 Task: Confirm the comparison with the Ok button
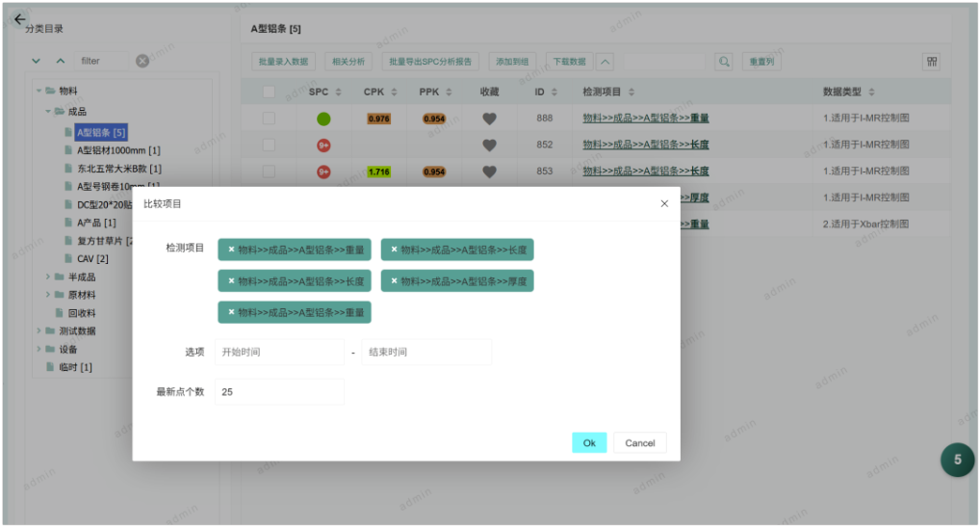(x=588, y=443)
